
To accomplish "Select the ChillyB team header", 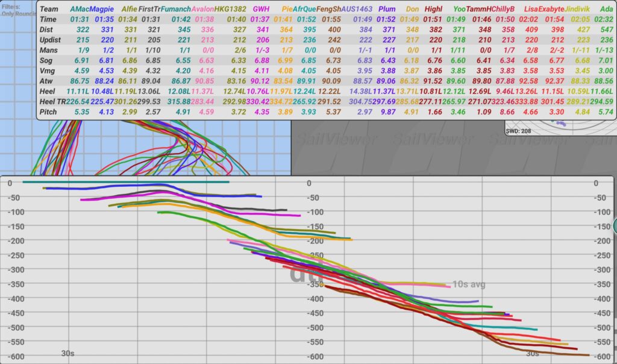I will (503, 9).
